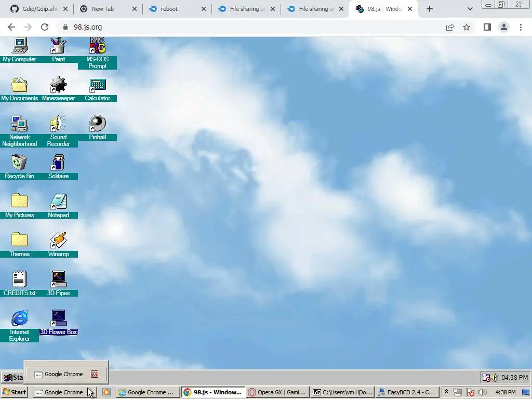
Task: Expand the tab search chevron
Action: (x=470, y=9)
